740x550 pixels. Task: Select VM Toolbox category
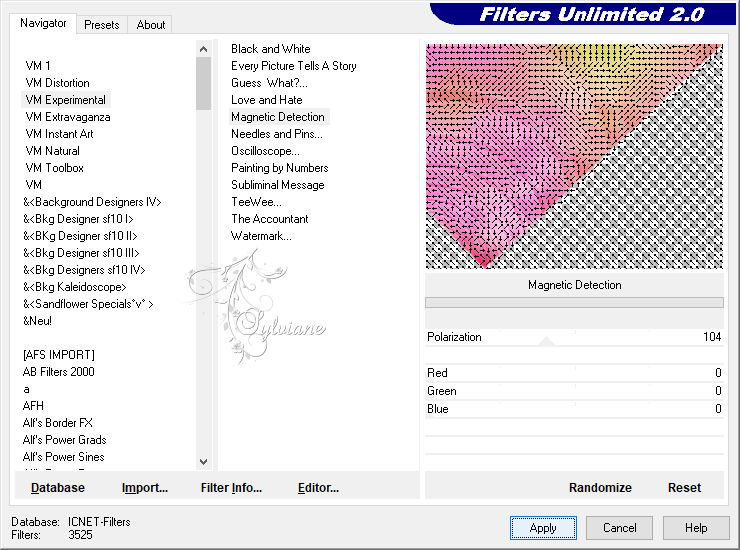point(55,168)
